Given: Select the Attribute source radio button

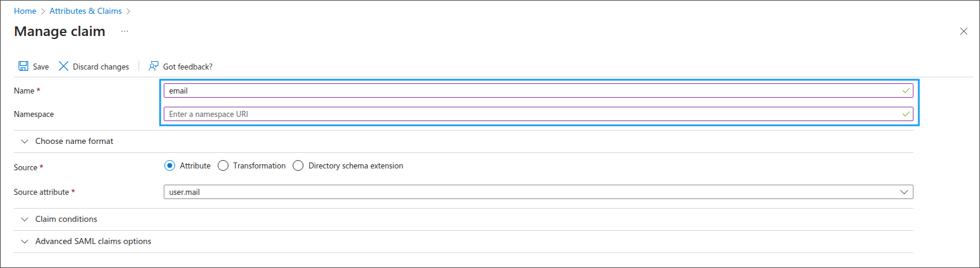Looking at the screenshot, I should [170, 165].
